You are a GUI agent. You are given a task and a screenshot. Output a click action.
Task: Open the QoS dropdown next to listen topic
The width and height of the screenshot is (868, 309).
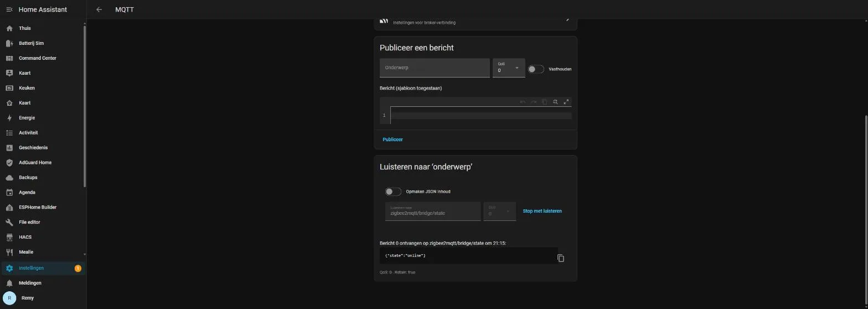500,211
